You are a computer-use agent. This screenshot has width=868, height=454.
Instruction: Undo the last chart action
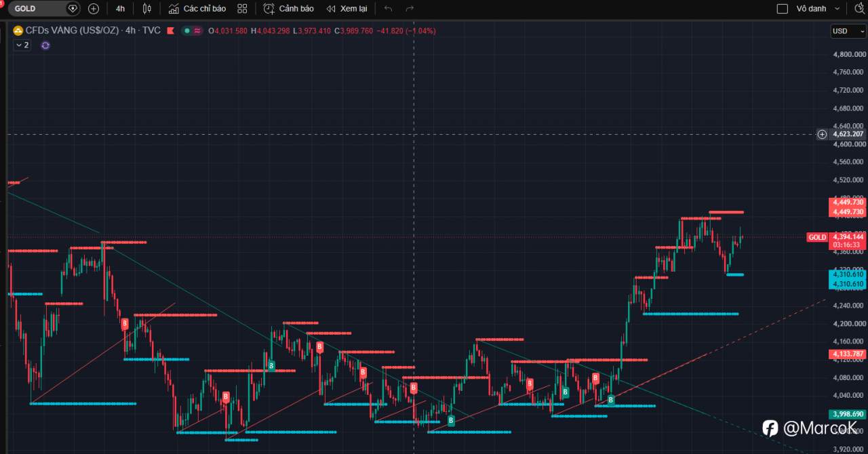pyautogui.click(x=388, y=9)
